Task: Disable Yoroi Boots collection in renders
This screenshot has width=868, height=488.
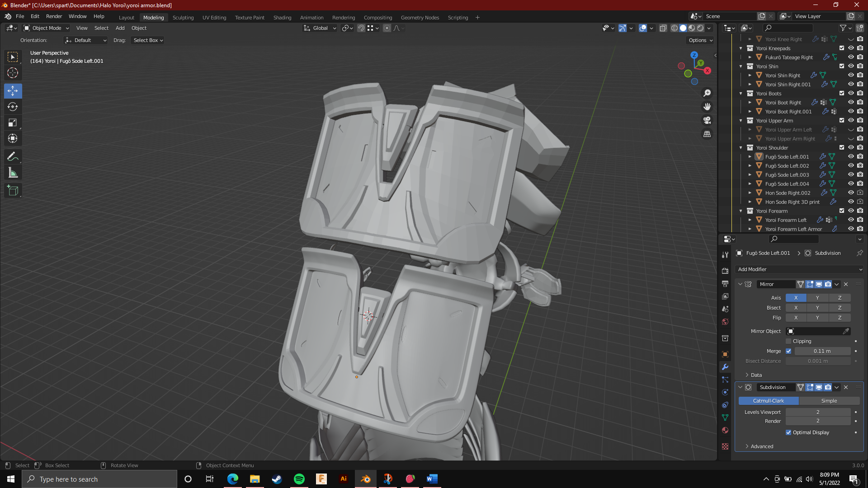Action: (x=860, y=94)
